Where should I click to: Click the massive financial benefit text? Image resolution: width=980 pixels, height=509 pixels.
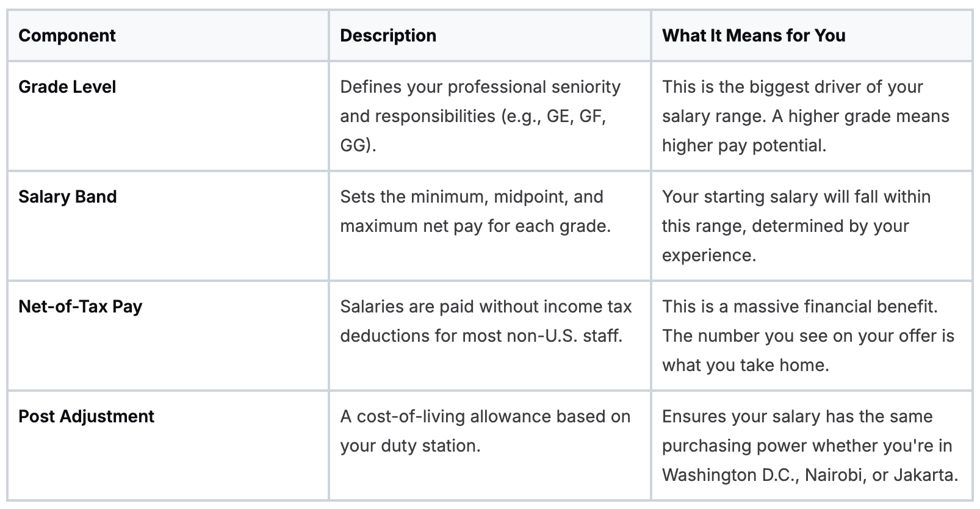pyautogui.click(x=799, y=307)
